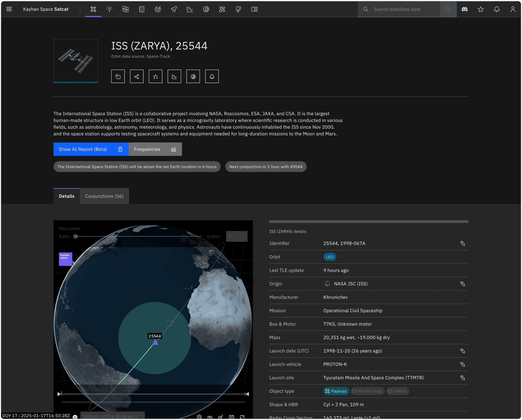Open the Discord link icon
522x420 pixels.
(x=465, y=9)
